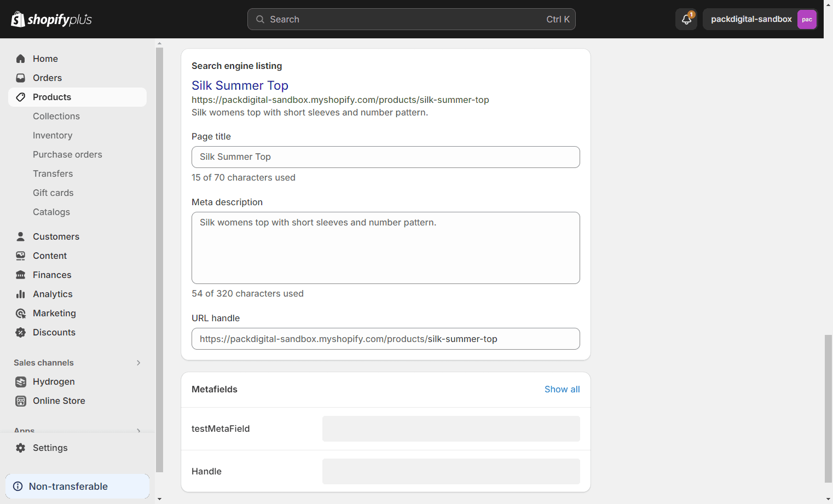Open Inventory submenu item
Screen dimensions: 833x504
tap(53, 135)
